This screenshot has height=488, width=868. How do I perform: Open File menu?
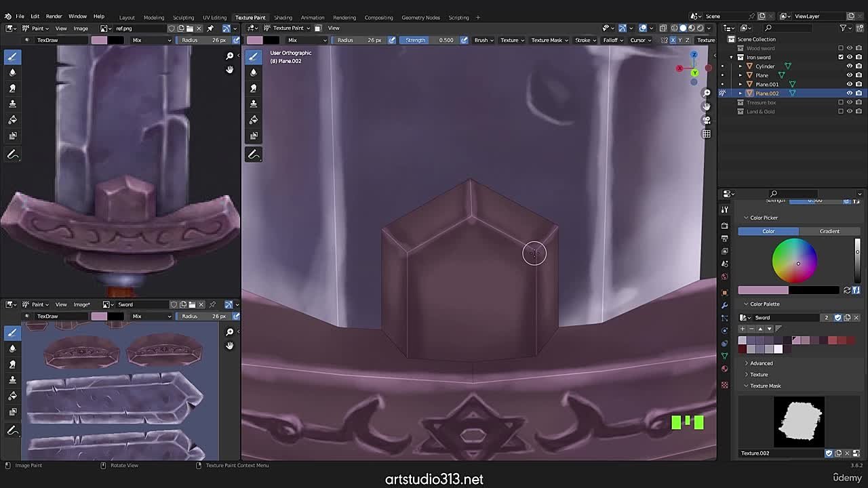(20, 16)
